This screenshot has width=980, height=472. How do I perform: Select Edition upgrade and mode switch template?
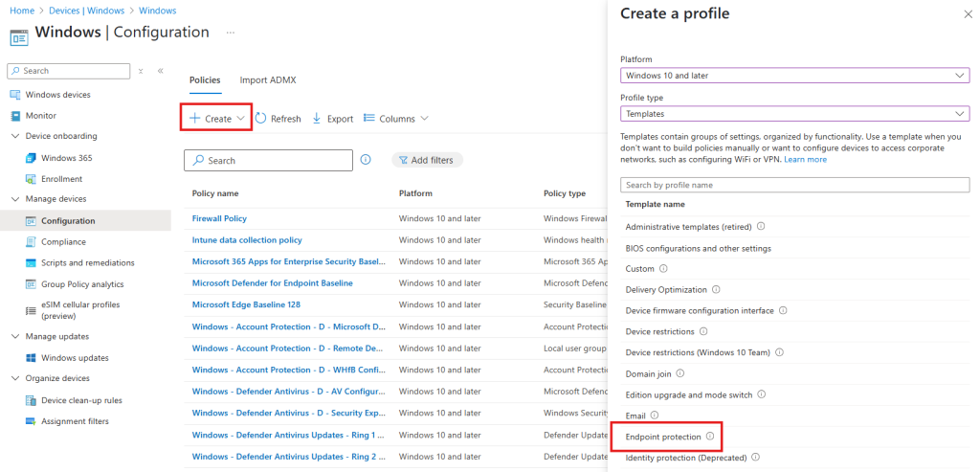pyautogui.click(x=689, y=394)
